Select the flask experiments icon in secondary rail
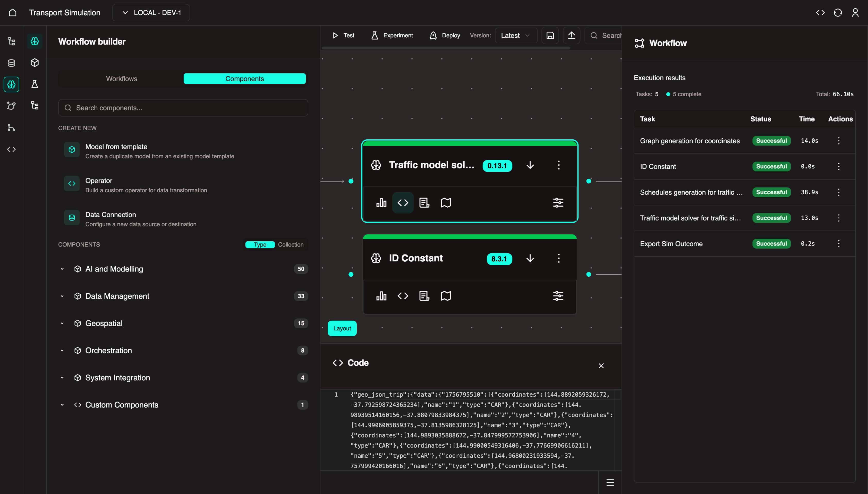 coord(35,84)
